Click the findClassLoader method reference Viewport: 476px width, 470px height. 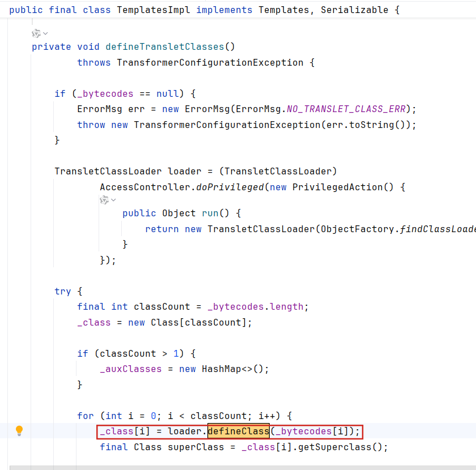[x=437, y=229]
